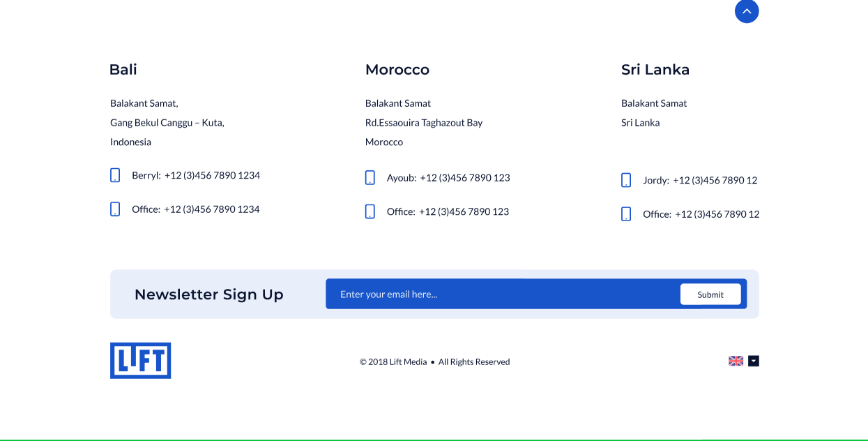
Task: Select the Bali section heading
Action: pyautogui.click(x=123, y=70)
